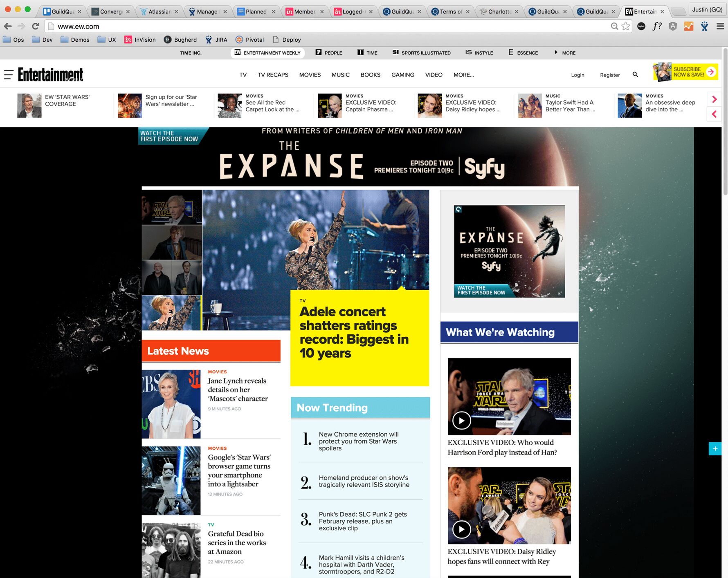This screenshot has width=728, height=578.
Task: Advance the headline carousel with right arrow
Action: tap(714, 99)
